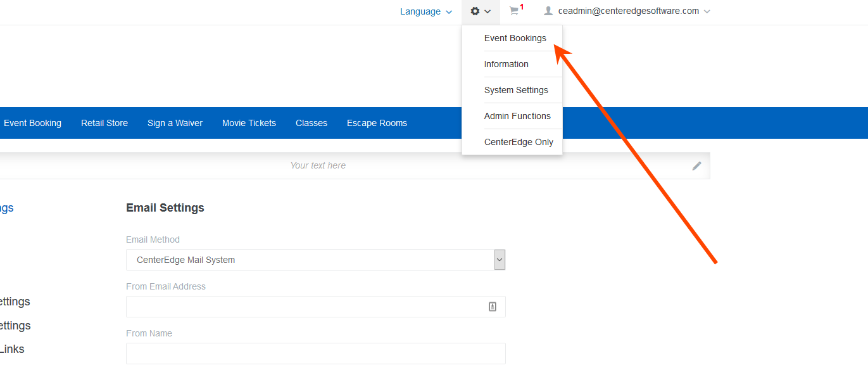Open the Retail Store nav link

(x=104, y=123)
